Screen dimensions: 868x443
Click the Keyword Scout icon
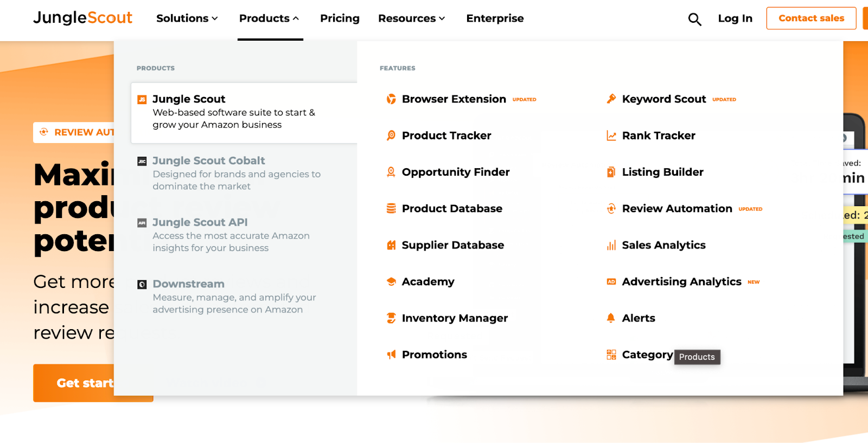pyautogui.click(x=611, y=99)
